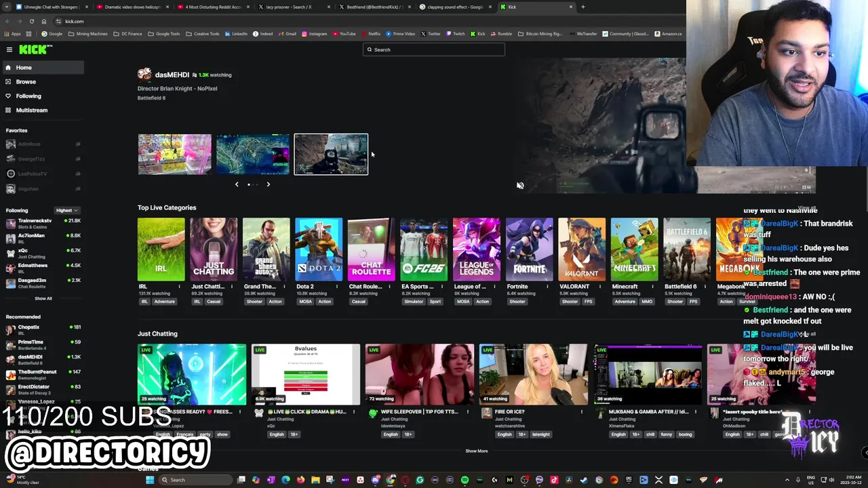
Task: Go to Following in sidebar
Action: [x=42, y=96]
